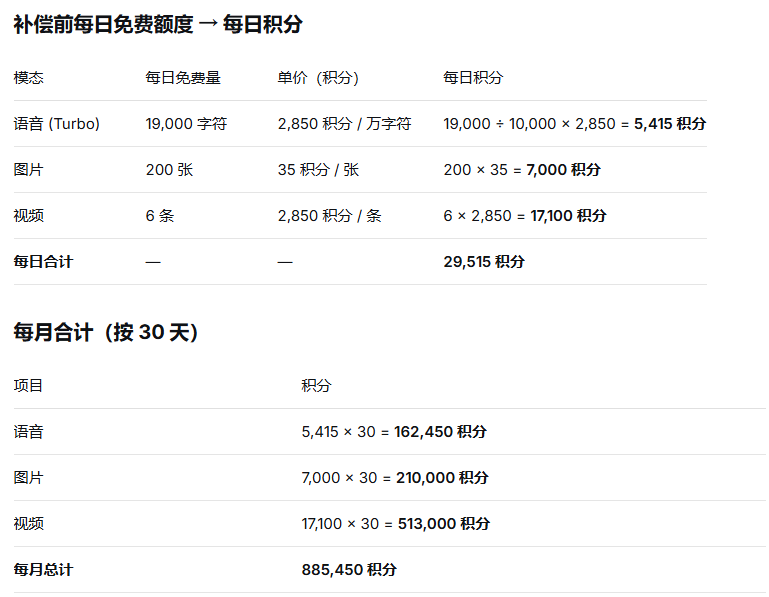Select the 积分 column header in monthly table
Image resolution: width=769 pixels, height=597 pixels.
coord(316,386)
